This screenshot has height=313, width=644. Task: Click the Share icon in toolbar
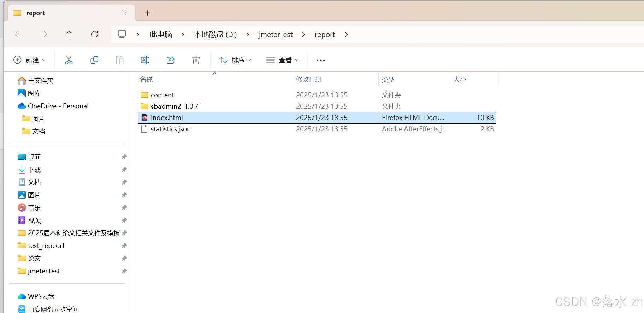point(171,60)
